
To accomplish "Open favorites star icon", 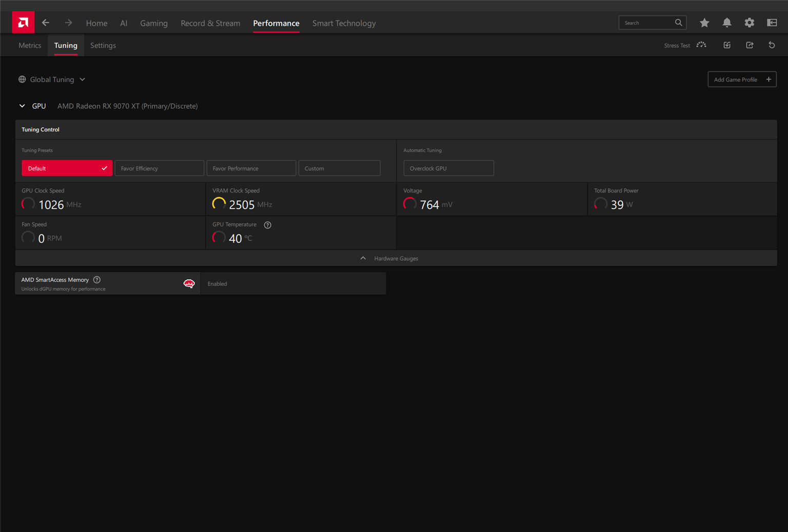I will pyautogui.click(x=704, y=23).
